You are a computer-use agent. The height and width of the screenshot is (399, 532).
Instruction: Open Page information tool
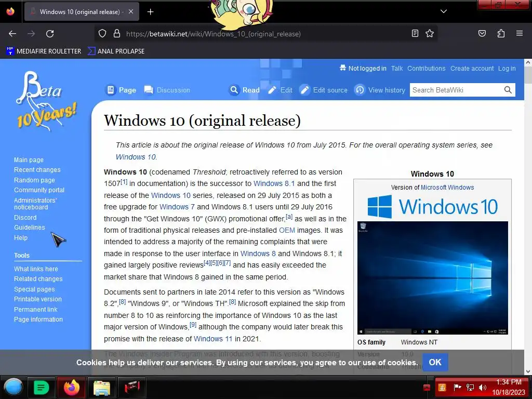38,320
